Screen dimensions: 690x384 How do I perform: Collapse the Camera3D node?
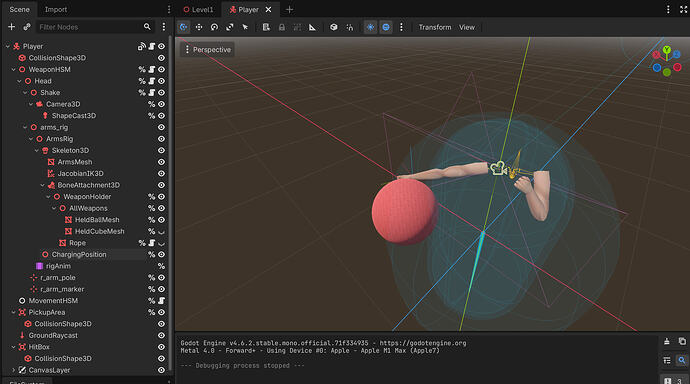click(x=30, y=104)
